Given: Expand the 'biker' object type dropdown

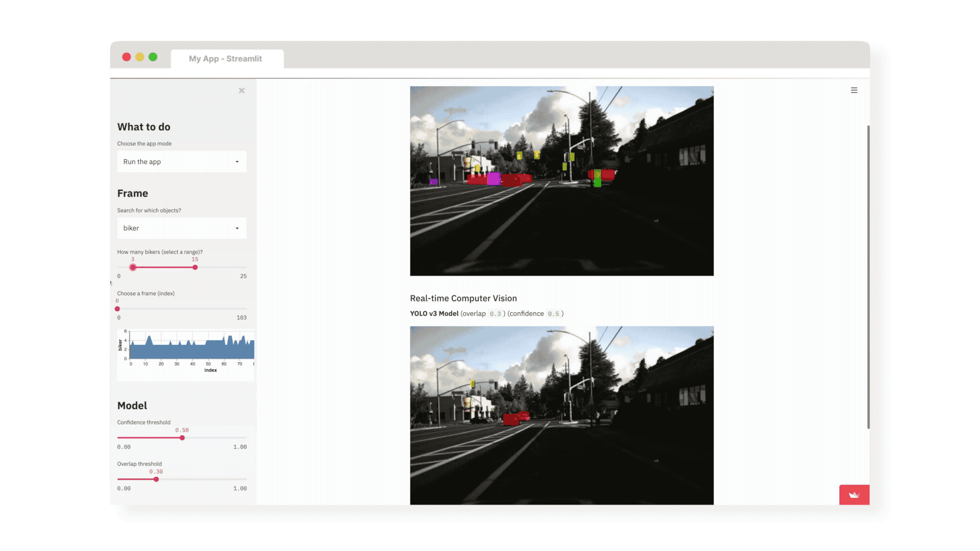Looking at the screenshot, I should pyautogui.click(x=182, y=228).
